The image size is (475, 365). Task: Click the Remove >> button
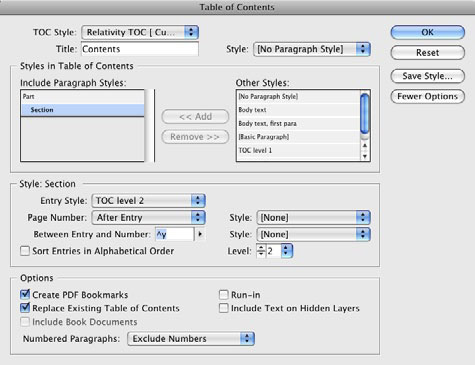pos(195,137)
